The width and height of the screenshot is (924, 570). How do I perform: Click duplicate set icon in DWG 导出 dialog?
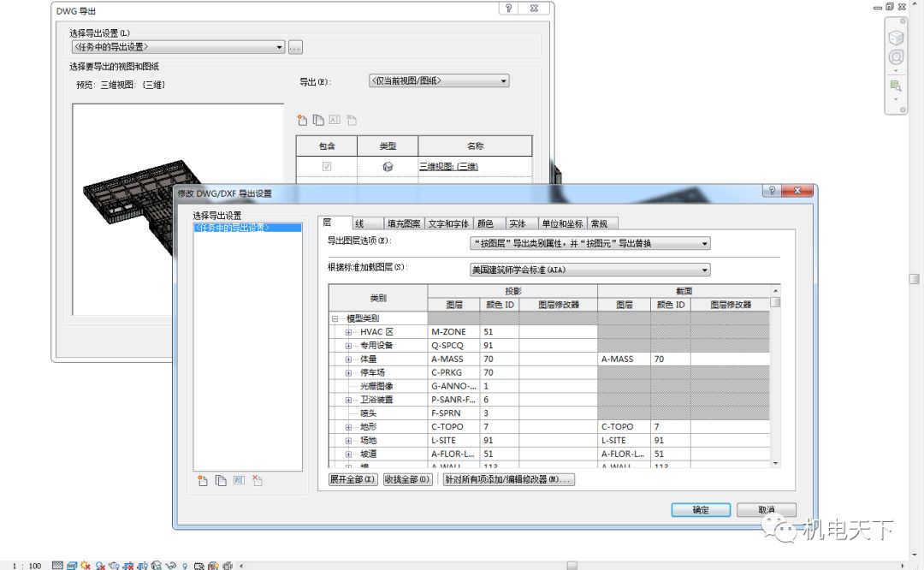tap(318, 121)
